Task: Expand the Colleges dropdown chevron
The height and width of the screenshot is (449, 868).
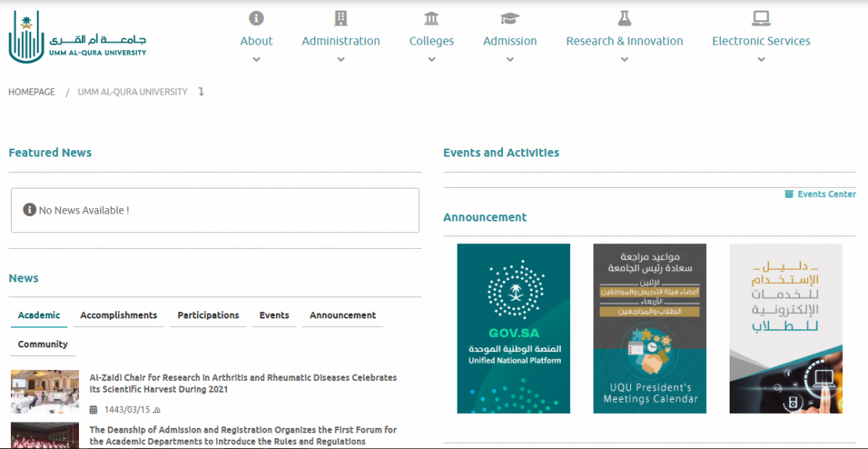Action: tap(432, 59)
